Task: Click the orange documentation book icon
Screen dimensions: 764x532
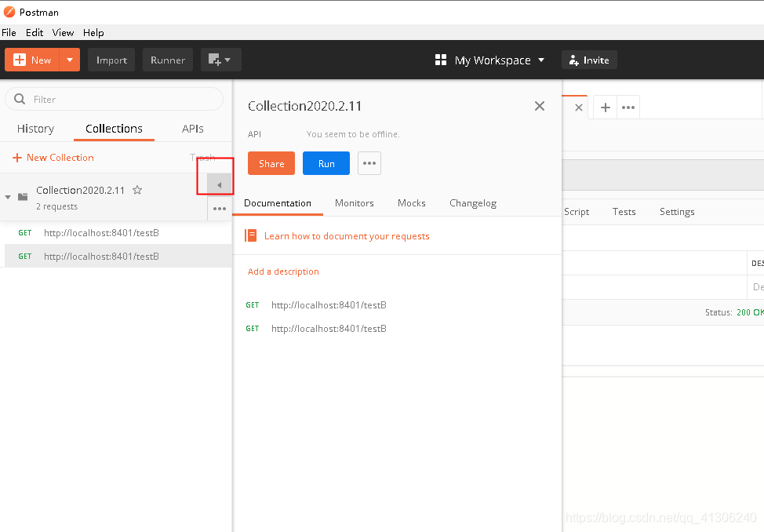Action: pyautogui.click(x=251, y=236)
